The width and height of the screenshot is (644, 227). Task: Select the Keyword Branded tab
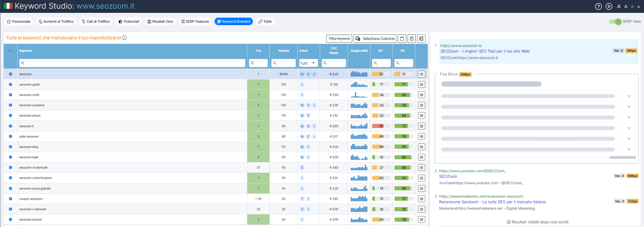coord(234,21)
